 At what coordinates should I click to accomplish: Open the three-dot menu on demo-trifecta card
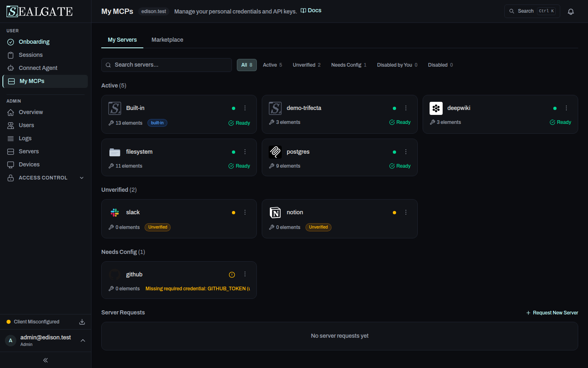tap(406, 108)
